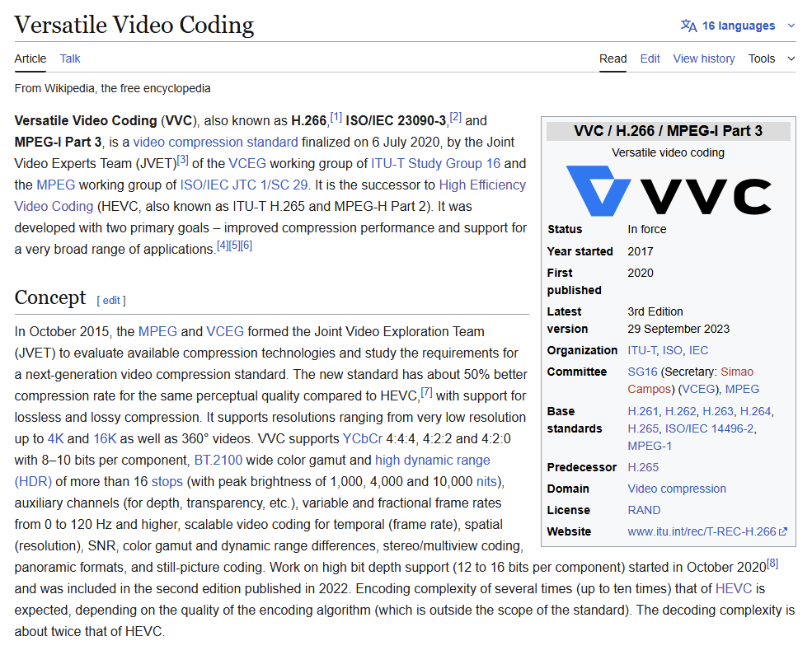Click the Versatile Video Coding page title

pyautogui.click(x=134, y=25)
